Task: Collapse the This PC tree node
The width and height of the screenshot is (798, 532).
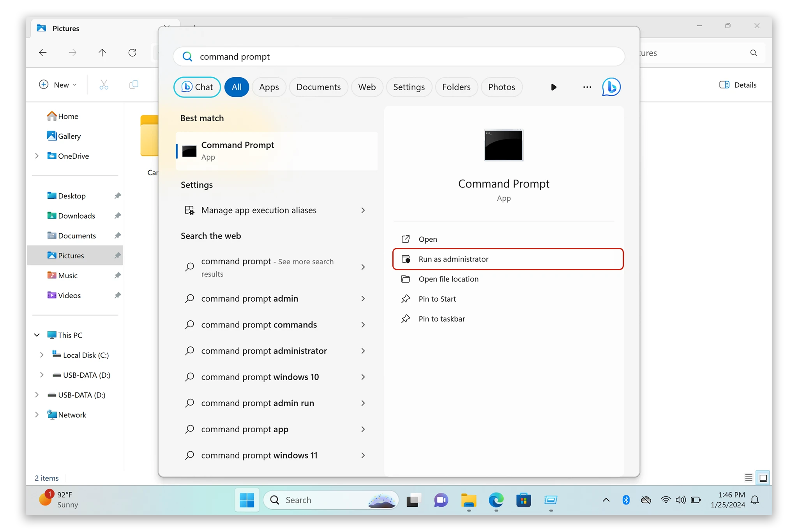Action: coord(37,335)
